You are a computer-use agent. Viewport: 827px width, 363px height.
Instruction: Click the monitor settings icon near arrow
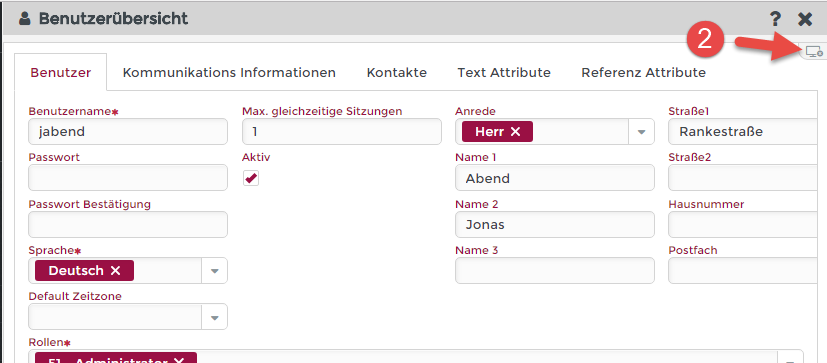click(x=814, y=52)
